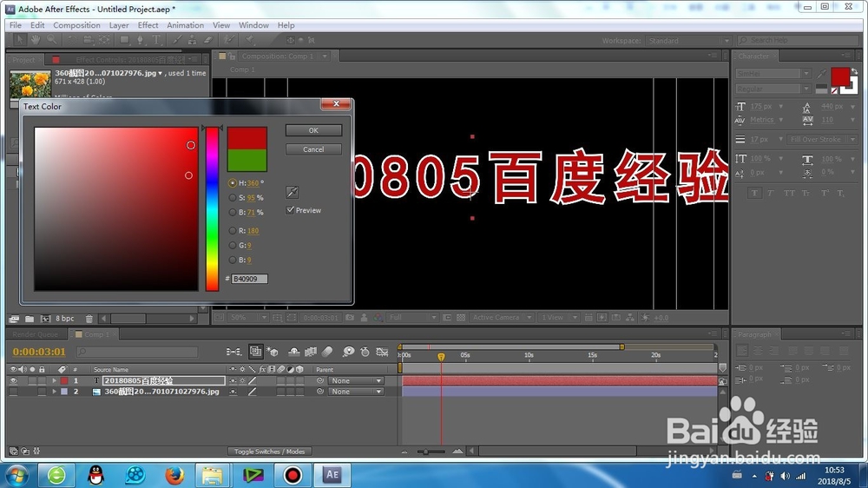Click the current time indicator marker
868x488 pixels.
click(x=441, y=357)
